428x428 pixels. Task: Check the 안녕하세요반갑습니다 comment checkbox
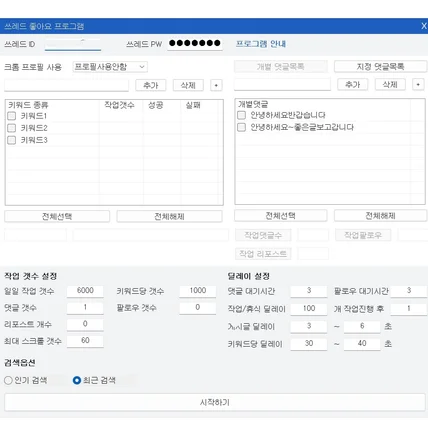(x=241, y=115)
